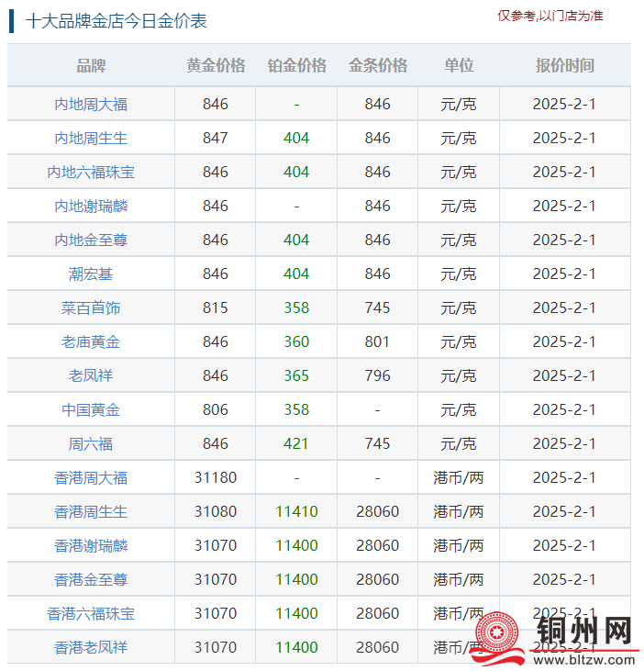The width and height of the screenshot is (644, 671).
Task: Open the 老庙黄金 brand link
Action: [91, 341]
